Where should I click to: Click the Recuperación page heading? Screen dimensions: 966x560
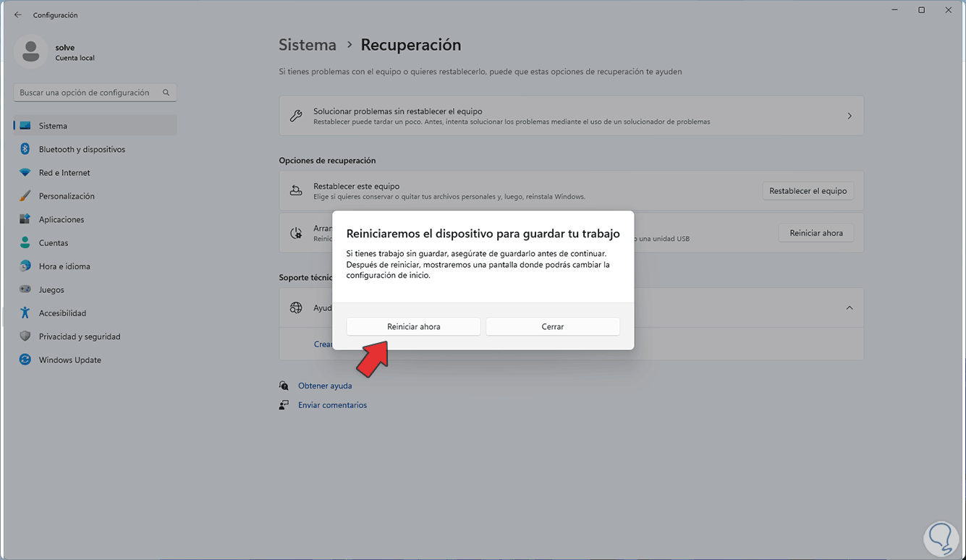point(411,45)
